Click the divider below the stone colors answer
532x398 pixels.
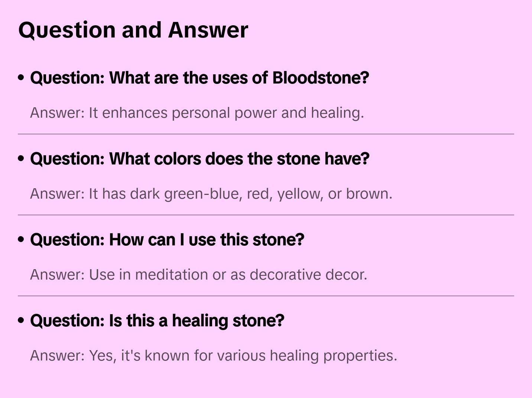pyautogui.click(x=266, y=215)
